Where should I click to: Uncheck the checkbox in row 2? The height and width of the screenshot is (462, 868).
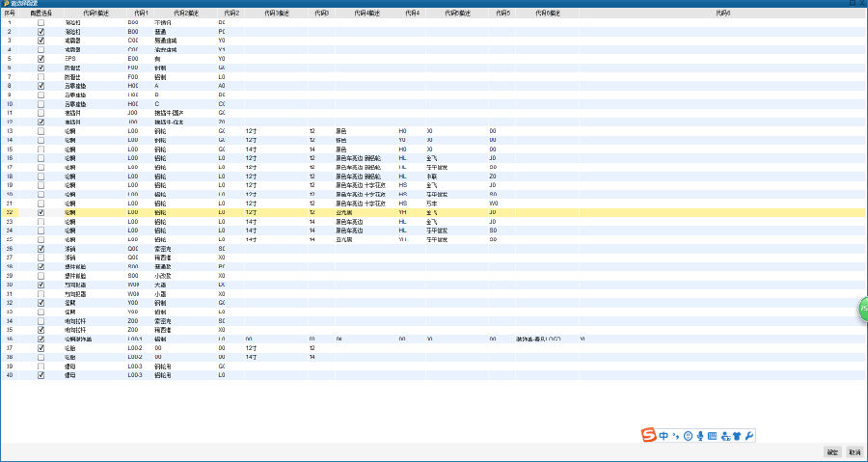[x=41, y=32]
